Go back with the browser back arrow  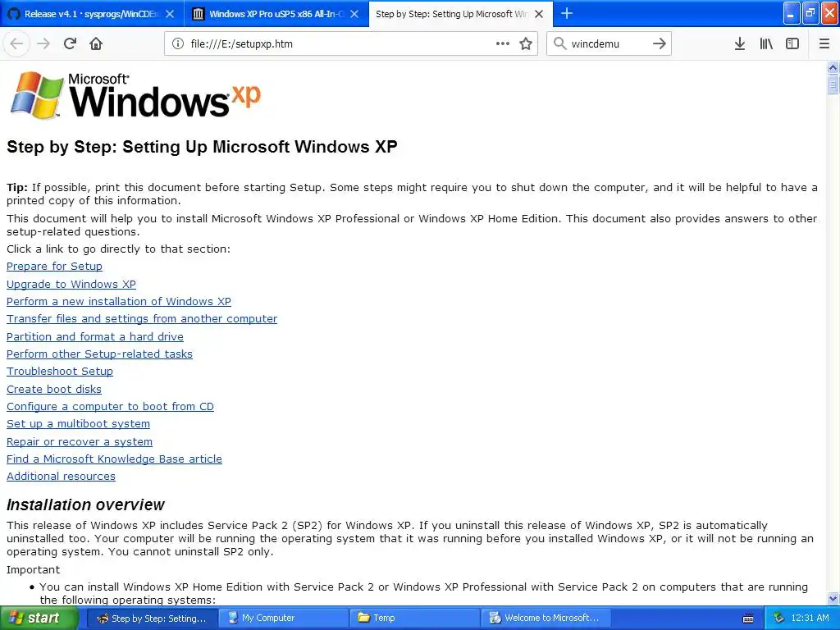tap(16, 43)
